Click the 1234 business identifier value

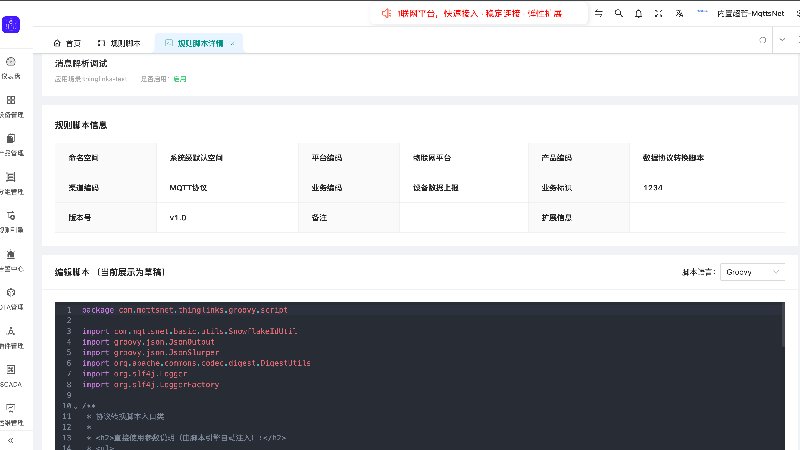653,188
